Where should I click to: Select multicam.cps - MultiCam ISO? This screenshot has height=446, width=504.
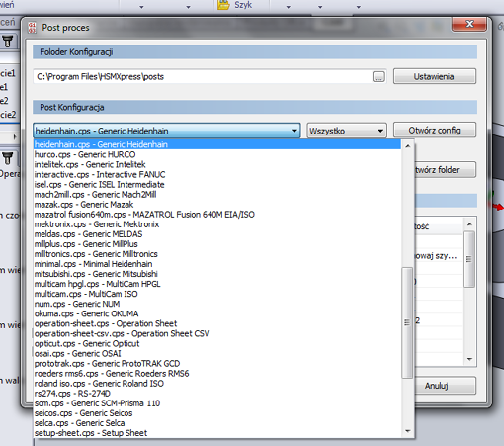coord(217,294)
